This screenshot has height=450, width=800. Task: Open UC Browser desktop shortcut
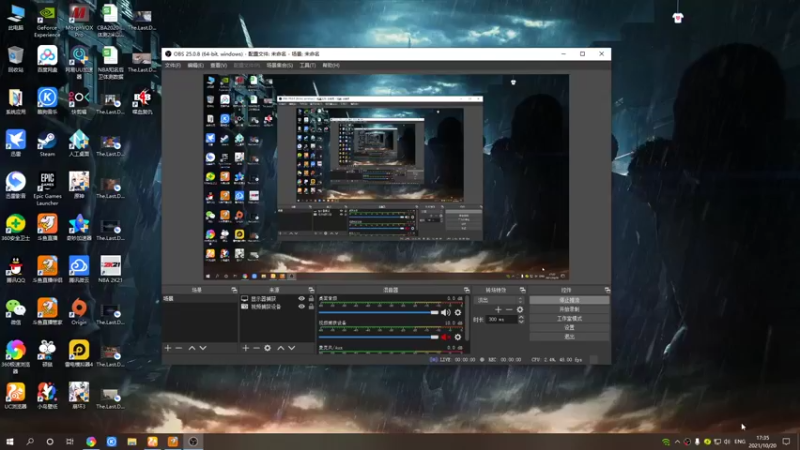15,395
